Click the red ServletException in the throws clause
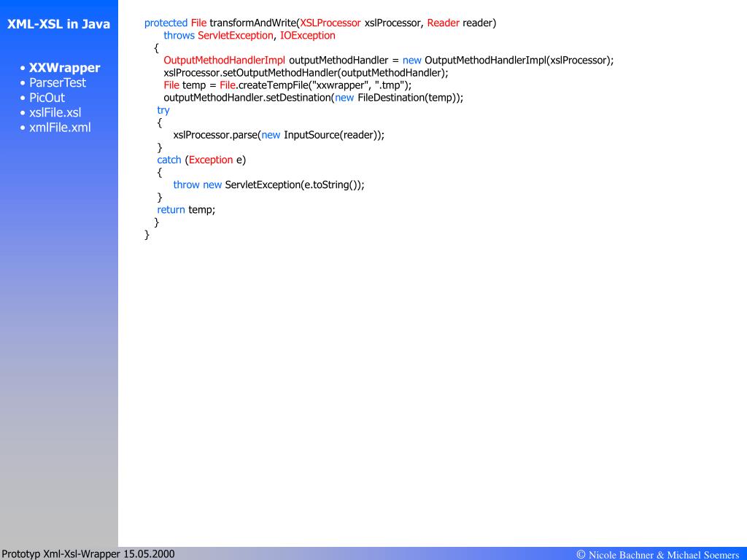 pyautogui.click(x=236, y=35)
